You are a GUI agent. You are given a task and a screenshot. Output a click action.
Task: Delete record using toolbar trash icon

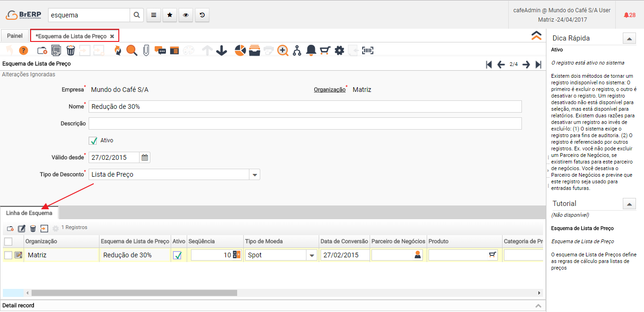point(71,50)
